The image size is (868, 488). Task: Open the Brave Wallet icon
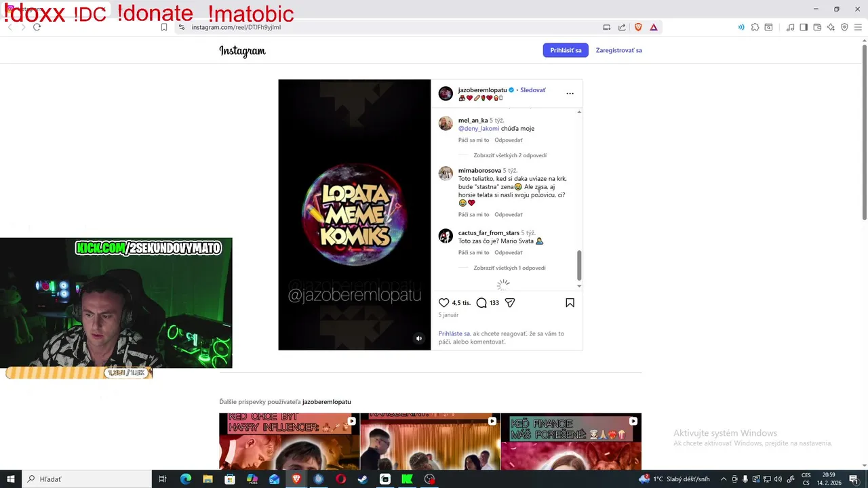(x=817, y=27)
